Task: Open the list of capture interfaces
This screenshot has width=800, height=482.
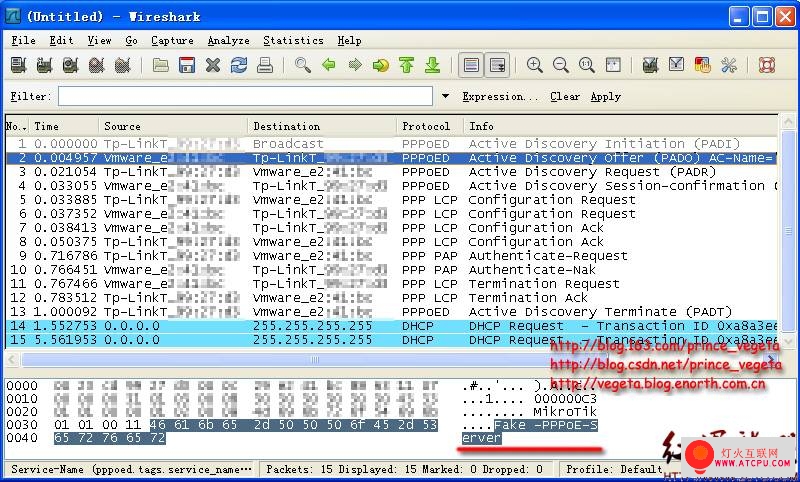Action: (18, 65)
